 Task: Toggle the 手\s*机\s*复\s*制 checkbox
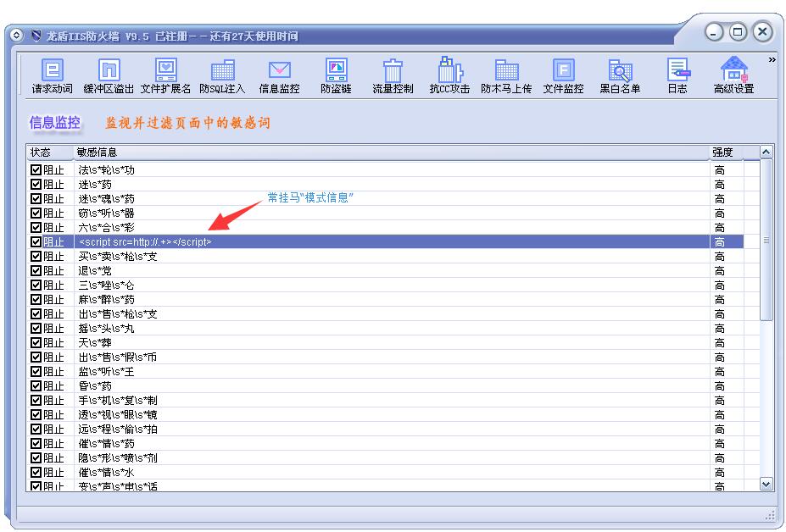[x=36, y=400]
